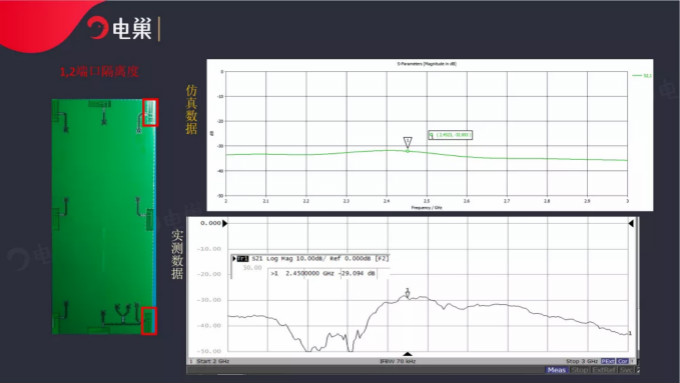680x383 pixels.
Task: Click marker 1 triangle on simulation curve
Action: (408, 142)
